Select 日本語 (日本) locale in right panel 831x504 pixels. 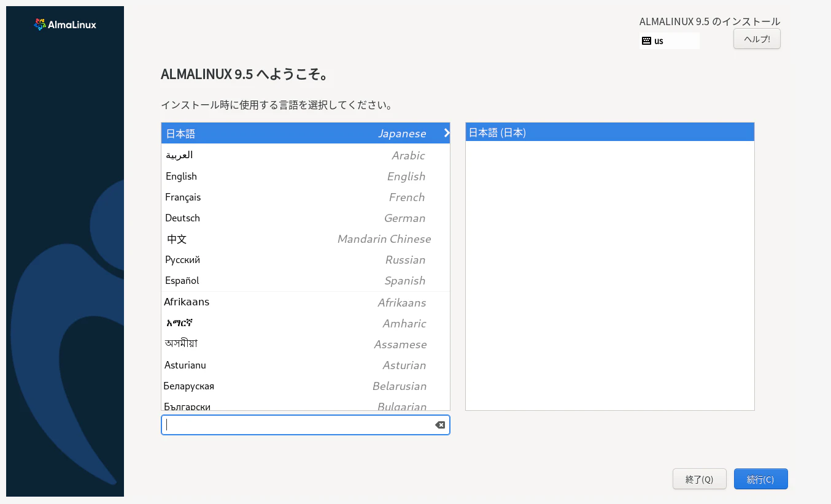610,132
